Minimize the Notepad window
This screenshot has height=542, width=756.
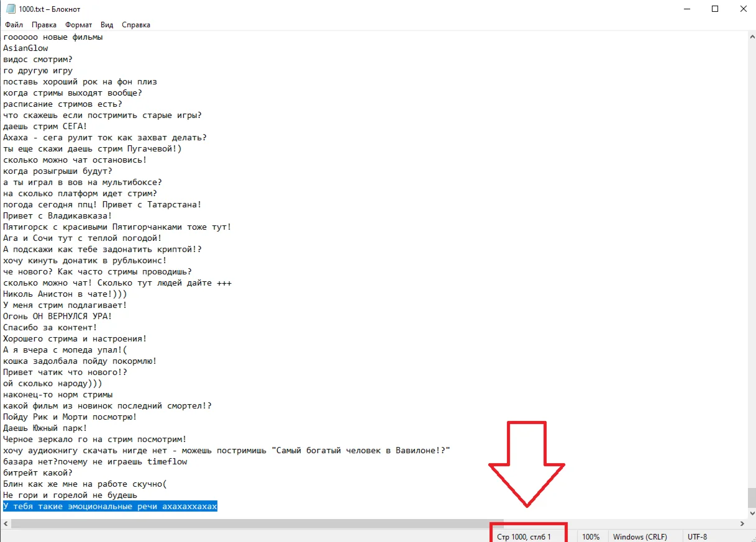(686, 9)
